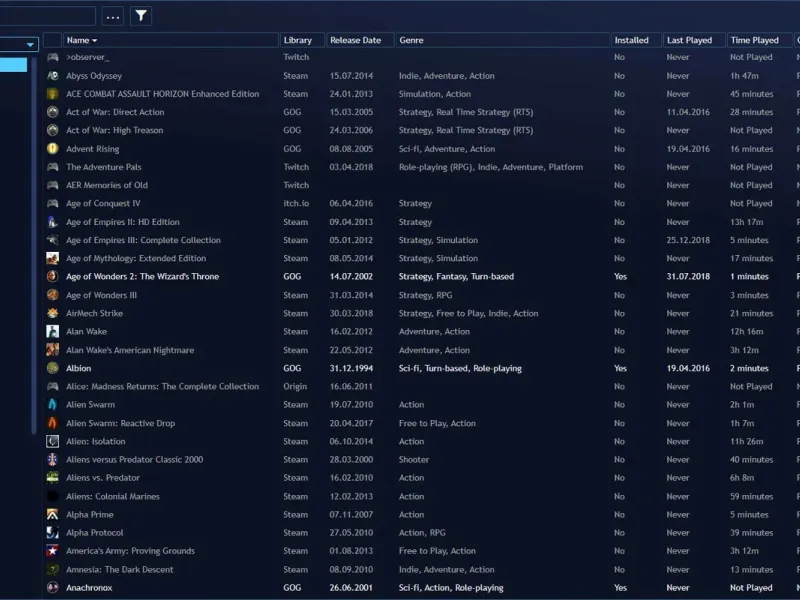Click '59 minutes' time played value
Image resolution: width=800 pixels, height=600 pixels.
tap(751, 496)
